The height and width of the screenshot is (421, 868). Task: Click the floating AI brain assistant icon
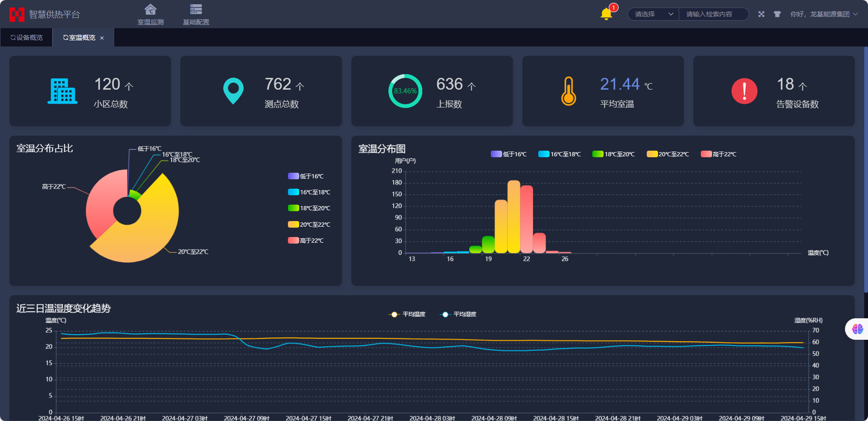tap(857, 329)
